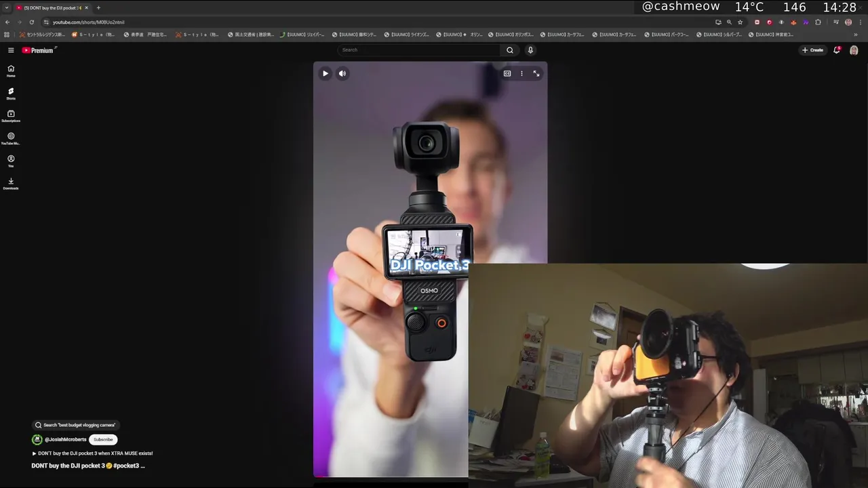The height and width of the screenshot is (488, 868).
Task: Open the first bookmark 'セントラルレジデンス新...'
Action: (42, 35)
